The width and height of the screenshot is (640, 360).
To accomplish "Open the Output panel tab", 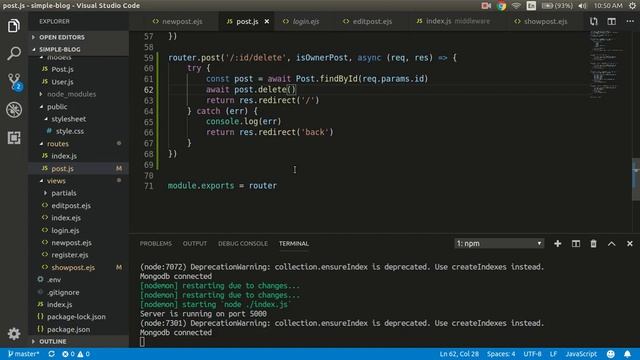I will [x=195, y=244].
